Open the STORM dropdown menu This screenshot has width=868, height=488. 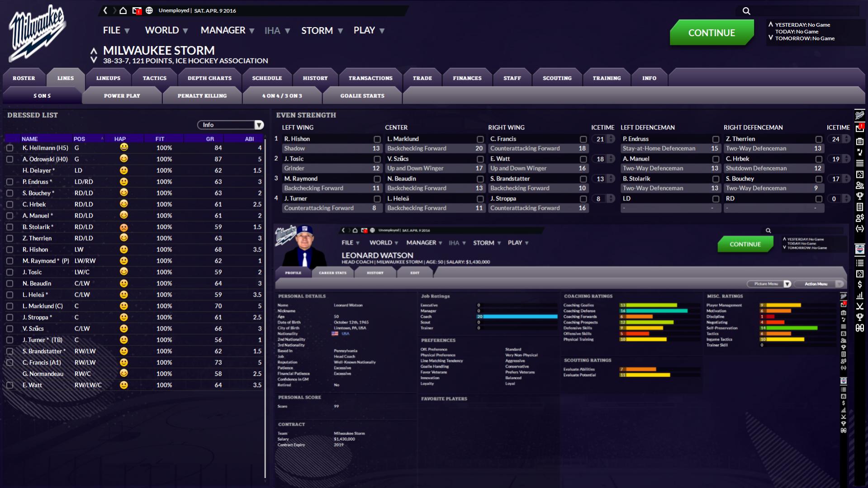(x=322, y=30)
